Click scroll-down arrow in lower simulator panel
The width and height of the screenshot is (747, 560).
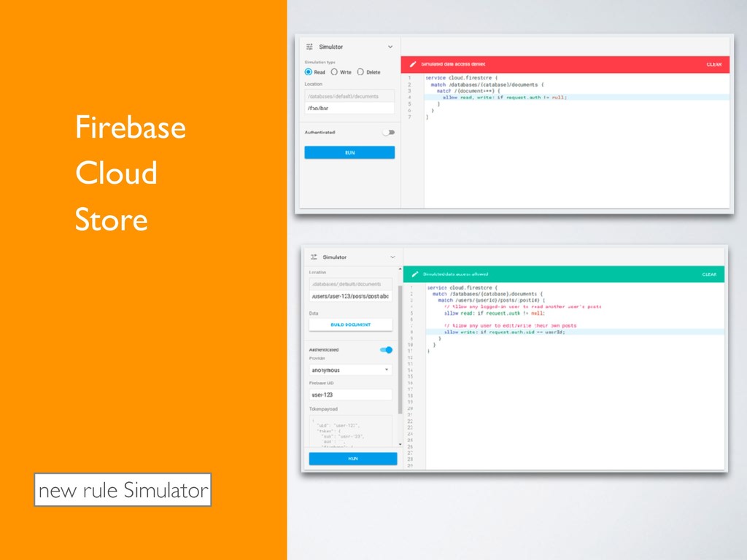(x=400, y=444)
